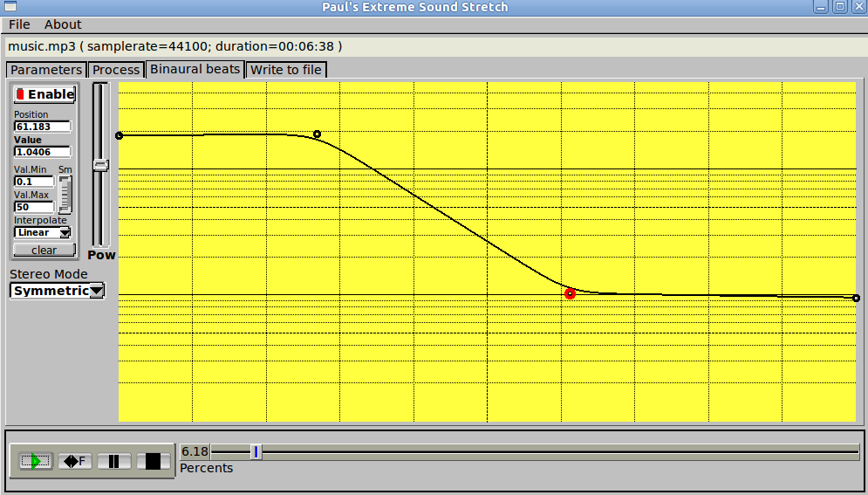868x495 pixels.
Task: Open the About menu
Action: (x=63, y=24)
